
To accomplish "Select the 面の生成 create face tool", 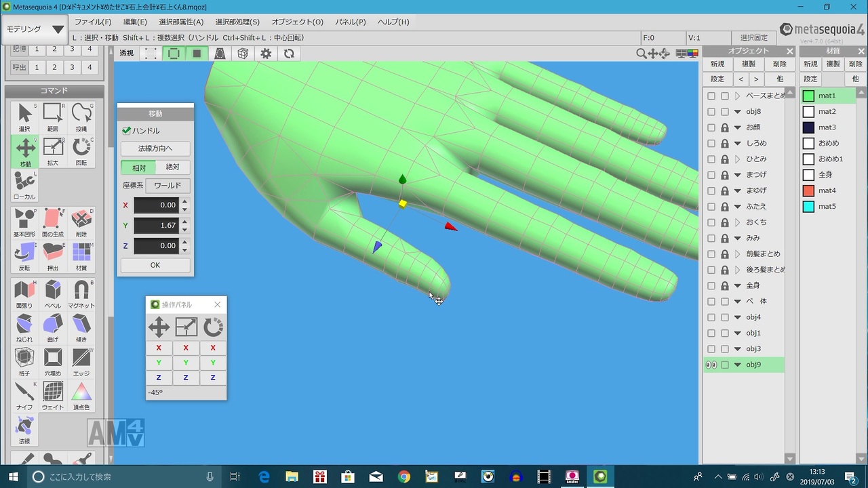I will [x=53, y=222].
